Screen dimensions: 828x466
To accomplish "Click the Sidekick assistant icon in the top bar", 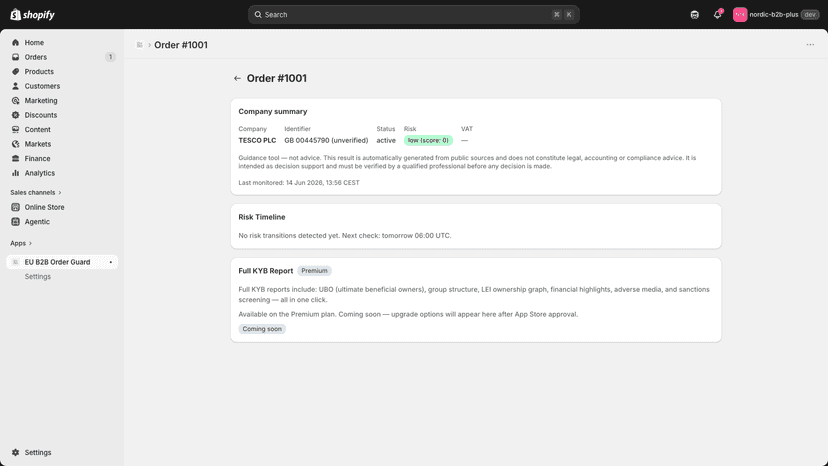I will click(694, 15).
